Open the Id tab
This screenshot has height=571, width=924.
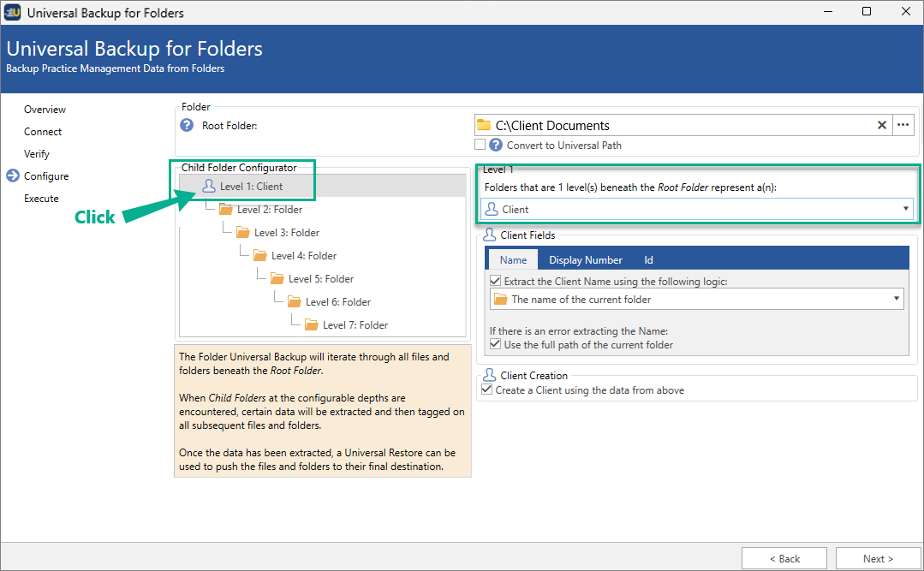tap(649, 260)
